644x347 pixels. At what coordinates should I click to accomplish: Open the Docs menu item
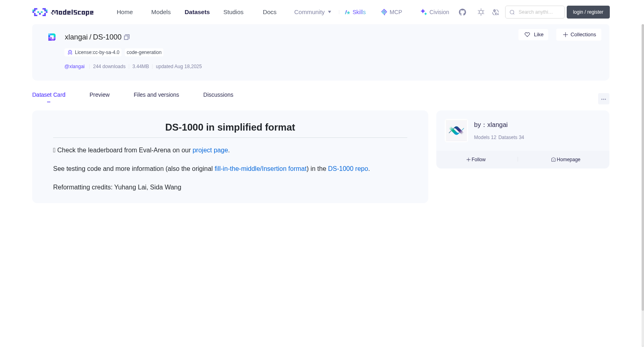(x=270, y=12)
